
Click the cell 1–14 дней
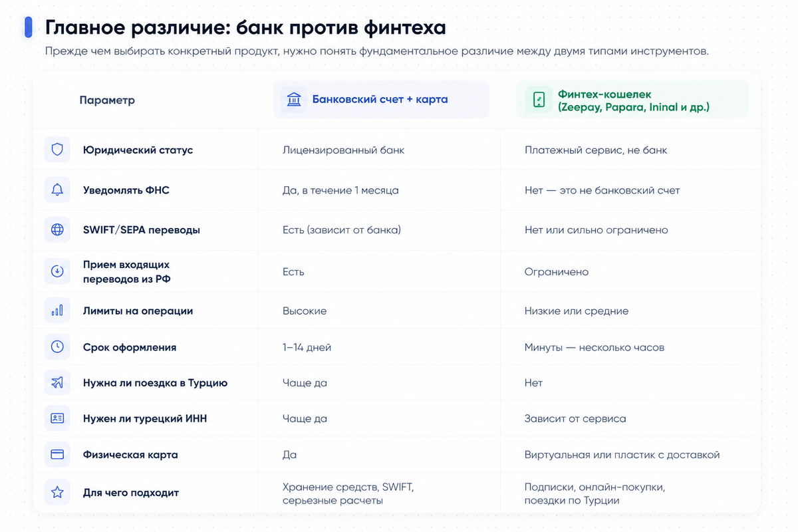pos(307,347)
